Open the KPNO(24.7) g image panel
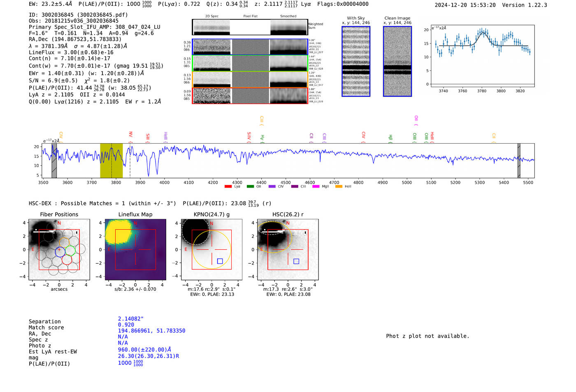The height and width of the screenshot is (392, 576). [x=212, y=250]
